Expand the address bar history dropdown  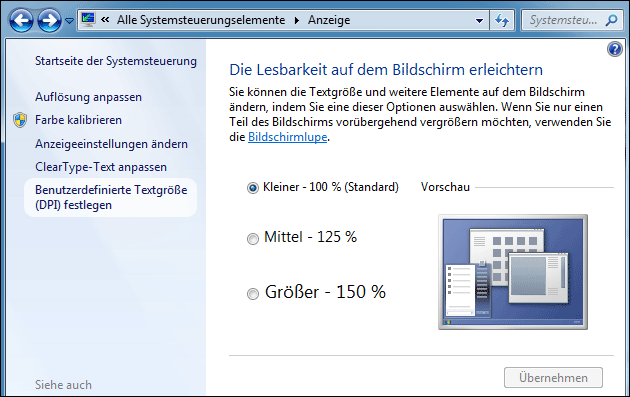479,20
